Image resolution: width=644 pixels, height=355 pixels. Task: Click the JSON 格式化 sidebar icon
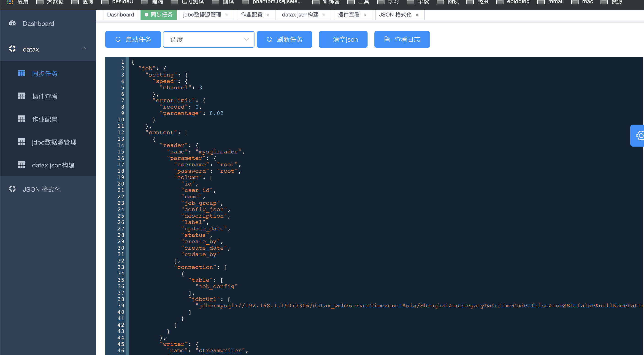[12, 189]
